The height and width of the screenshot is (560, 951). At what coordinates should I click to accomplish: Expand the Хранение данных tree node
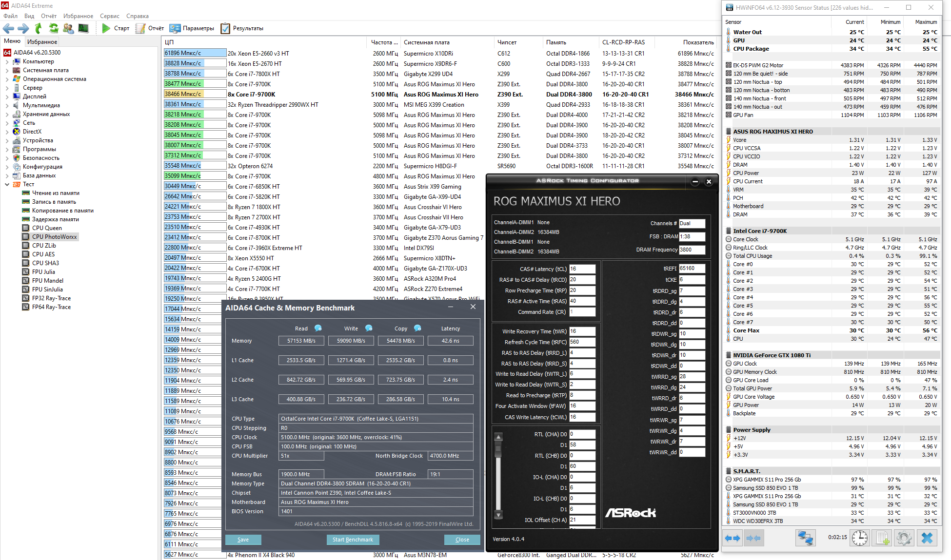(x=7, y=114)
